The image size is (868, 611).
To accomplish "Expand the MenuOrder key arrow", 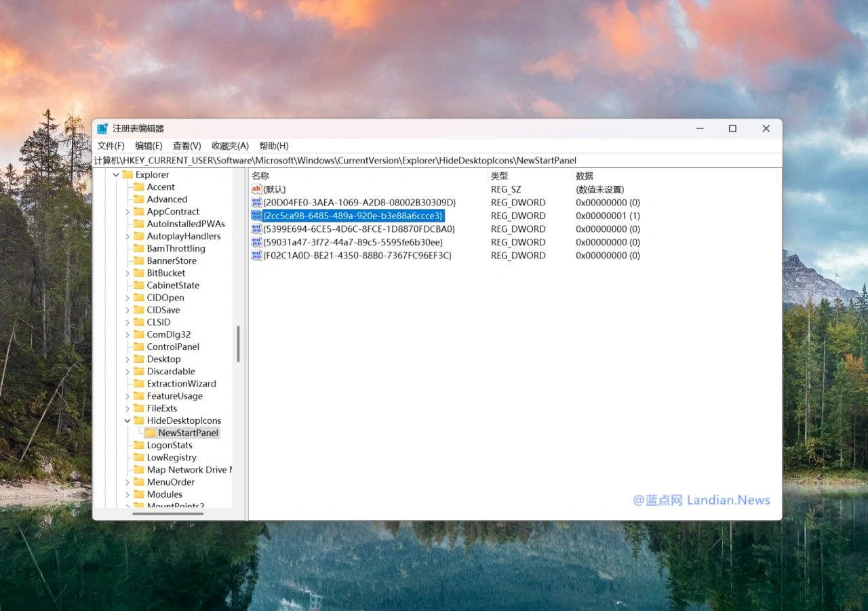I will pyautogui.click(x=127, y=482).
